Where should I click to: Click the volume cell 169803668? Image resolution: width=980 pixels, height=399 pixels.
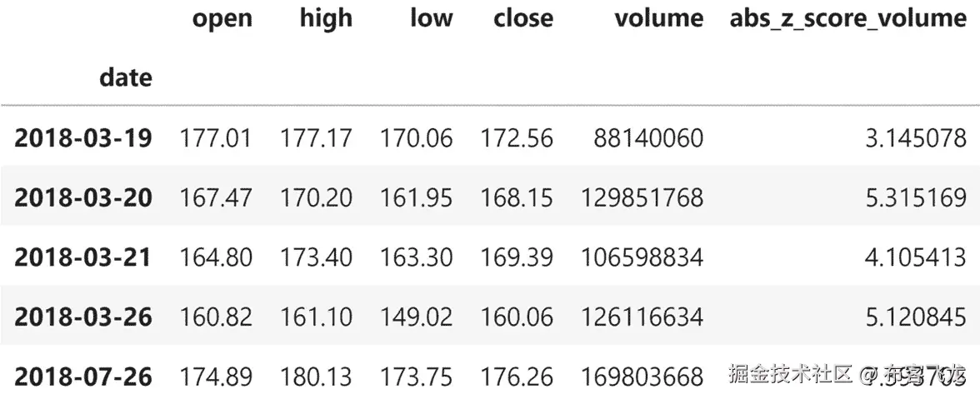(640, 377)
